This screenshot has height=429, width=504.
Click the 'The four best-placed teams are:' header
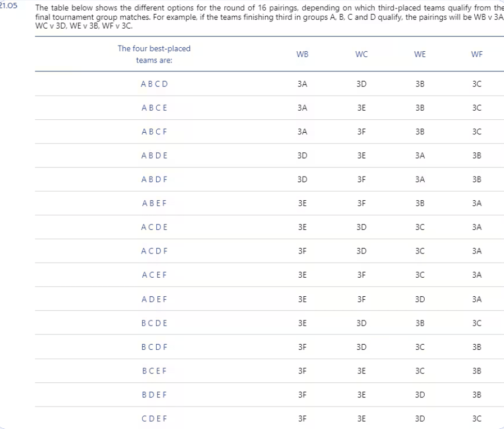pos(154,55)
